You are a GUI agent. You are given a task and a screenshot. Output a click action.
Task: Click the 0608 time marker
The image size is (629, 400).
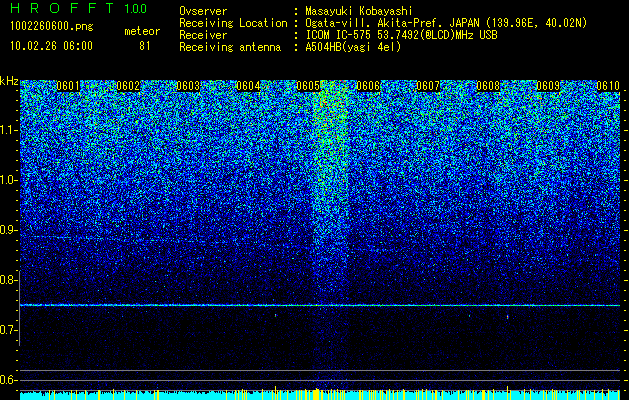[488, 86]
